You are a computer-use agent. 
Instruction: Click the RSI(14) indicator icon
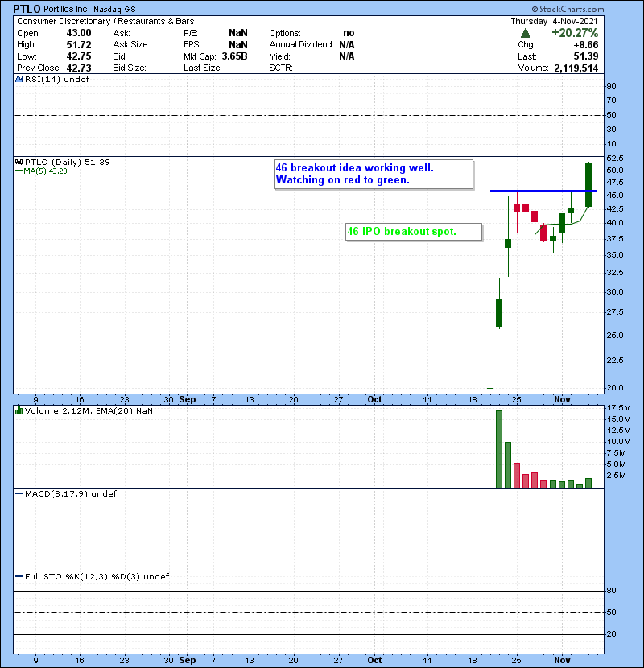19,79
